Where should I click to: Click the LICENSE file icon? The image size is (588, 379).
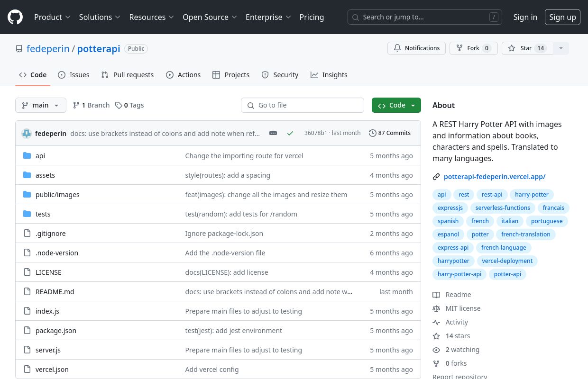(27, 272)
